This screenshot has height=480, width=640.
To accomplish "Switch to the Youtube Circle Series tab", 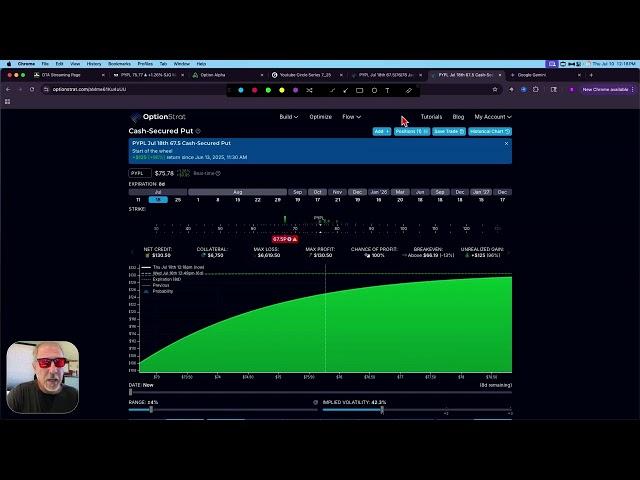I will (x=306, y=75).
